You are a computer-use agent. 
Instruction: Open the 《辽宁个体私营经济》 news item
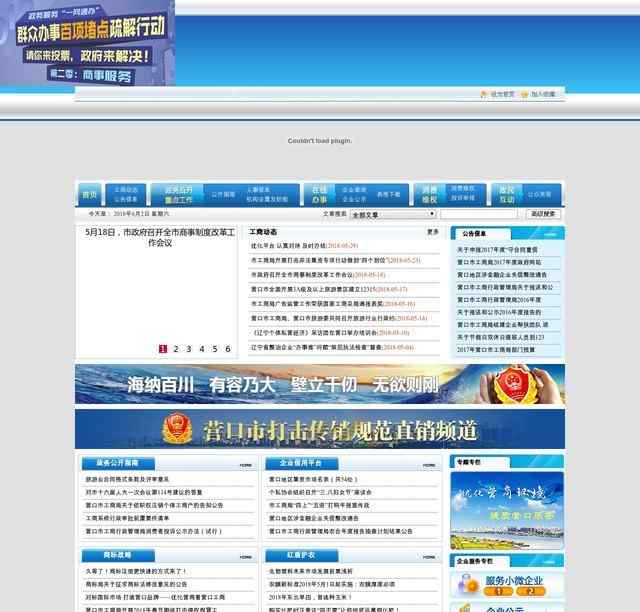(x=331, y=333)
